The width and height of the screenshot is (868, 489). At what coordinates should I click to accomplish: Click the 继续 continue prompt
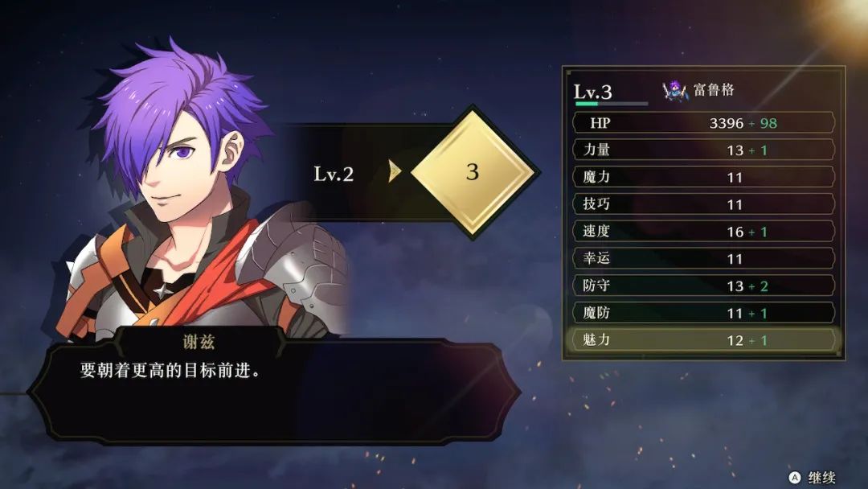(821, 478)
